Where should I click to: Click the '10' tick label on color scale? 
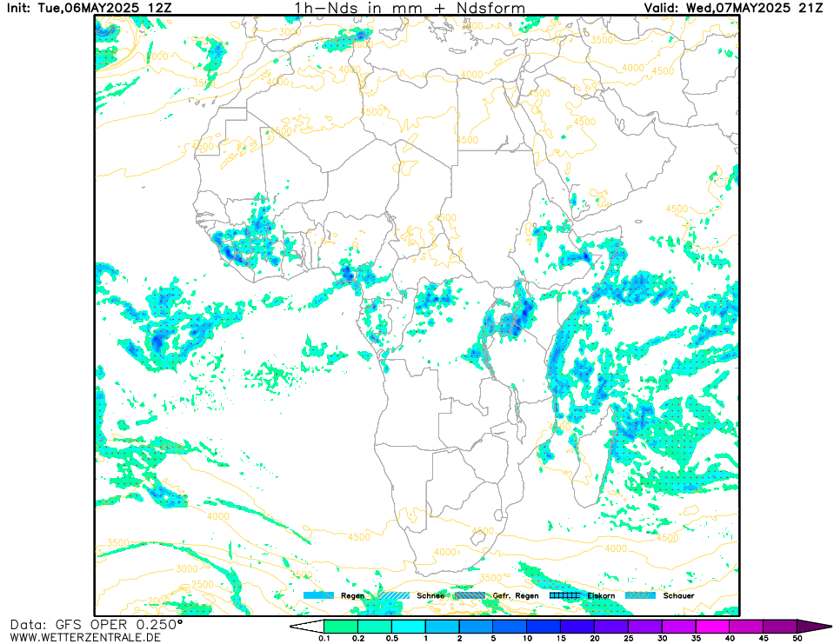pos(527,638)
